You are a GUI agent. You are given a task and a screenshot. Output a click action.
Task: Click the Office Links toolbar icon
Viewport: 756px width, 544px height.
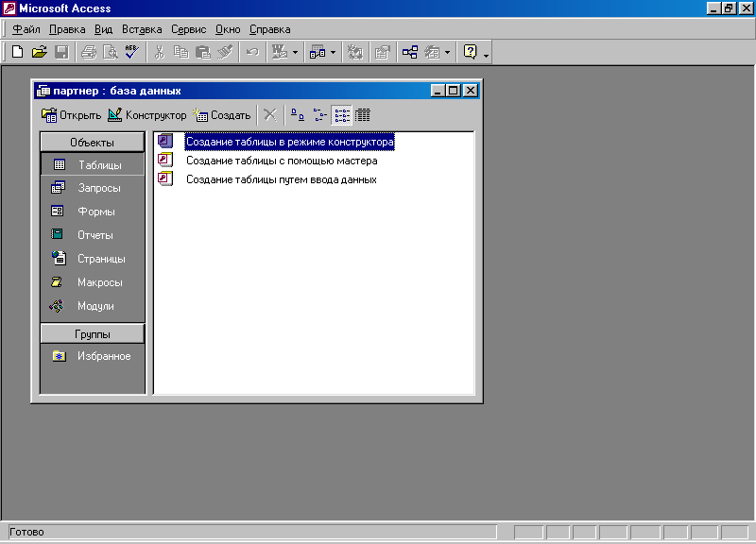tap(280, 52)
